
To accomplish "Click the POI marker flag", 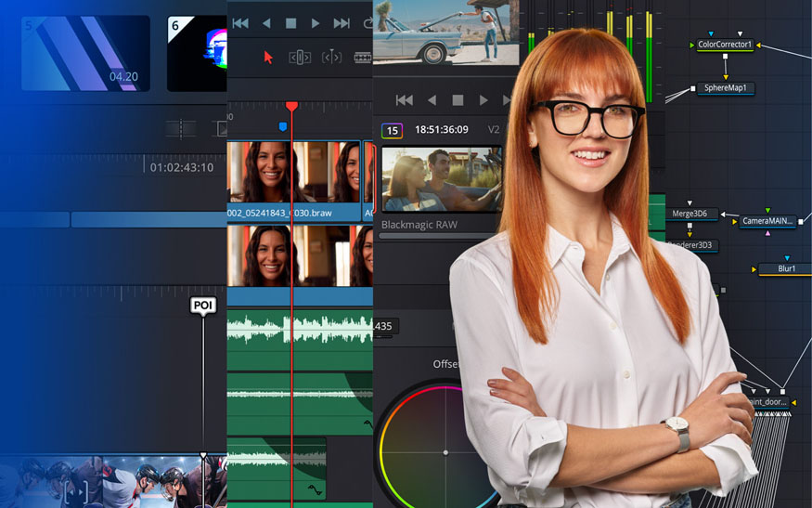I will [203, 306].
